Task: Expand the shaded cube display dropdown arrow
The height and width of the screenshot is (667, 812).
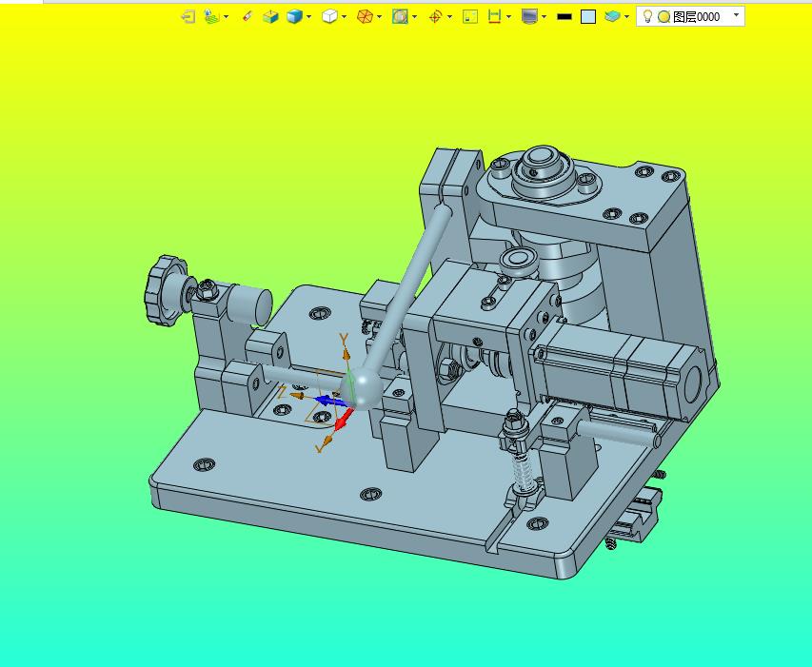Action: [309, 17]
